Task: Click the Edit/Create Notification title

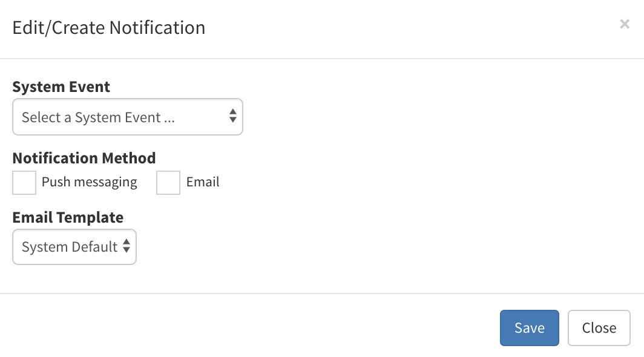Action: [108, 28]
